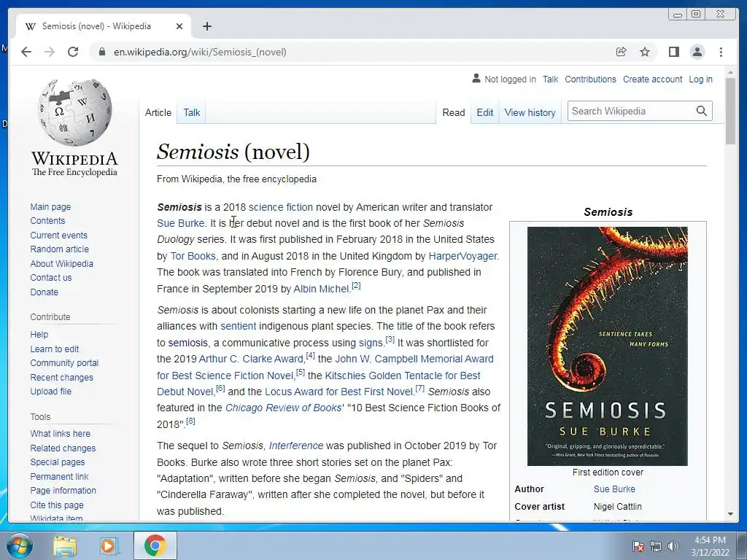Image resolution: width=747 pixels, height=560 pixels.
Task: Open the Help sidebar link
Action: point(39,334)
